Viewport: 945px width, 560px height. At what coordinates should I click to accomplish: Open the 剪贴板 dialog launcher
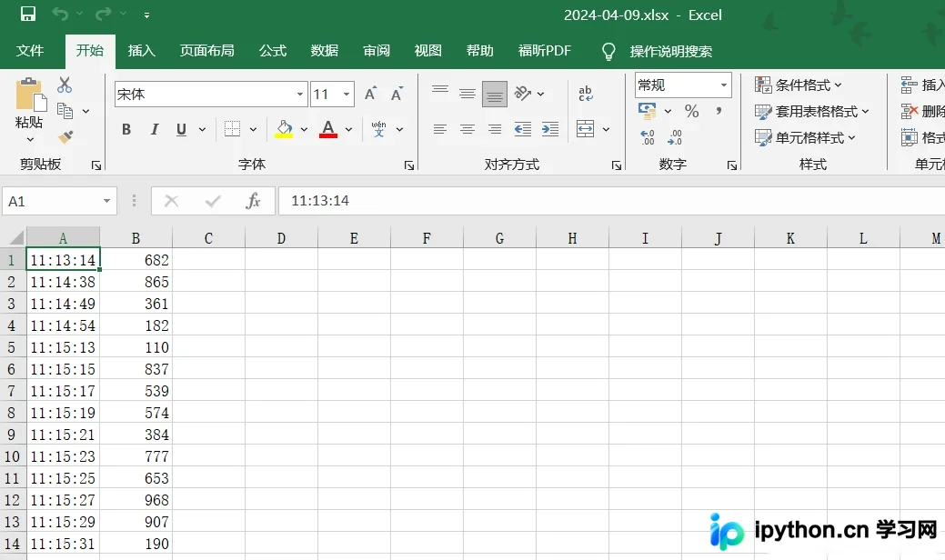(96, 165)
